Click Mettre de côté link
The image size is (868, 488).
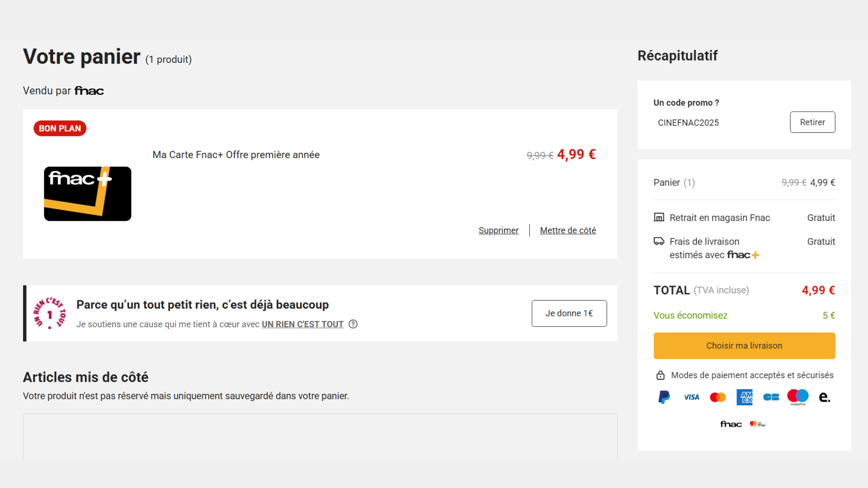tap(568, 230)
